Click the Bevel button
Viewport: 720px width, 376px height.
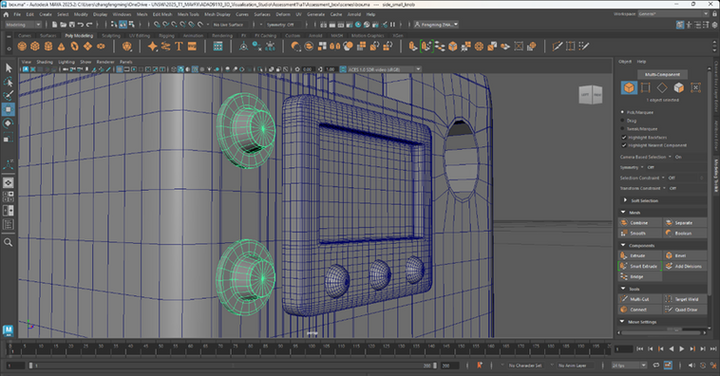[685, 256]
